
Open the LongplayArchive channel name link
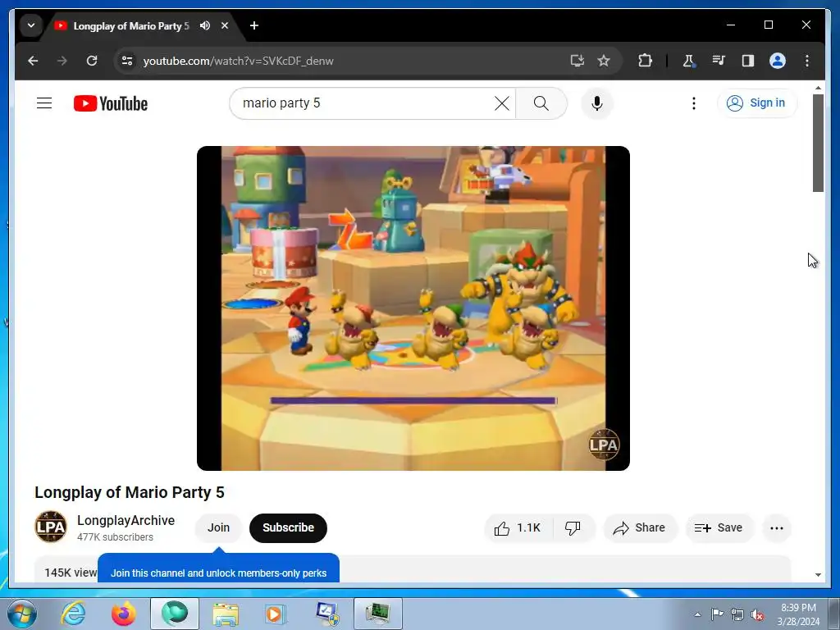click(126, 520)
